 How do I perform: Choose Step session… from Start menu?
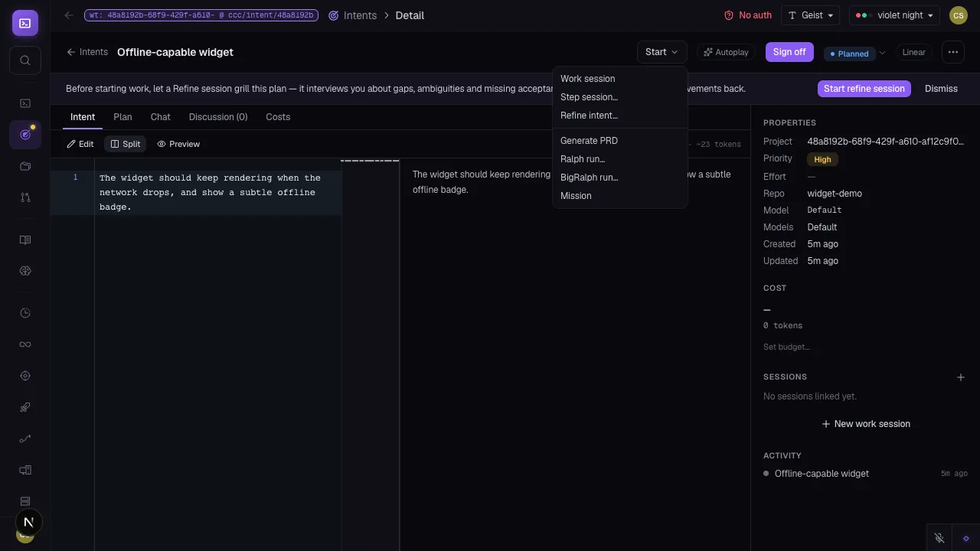pyautogui.click(x=619, y=97)
